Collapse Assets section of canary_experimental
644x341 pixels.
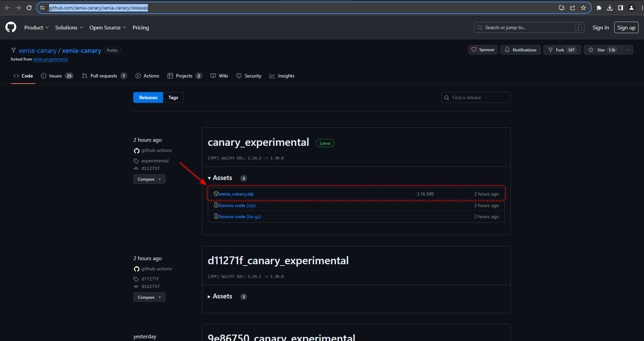(220, 178)
